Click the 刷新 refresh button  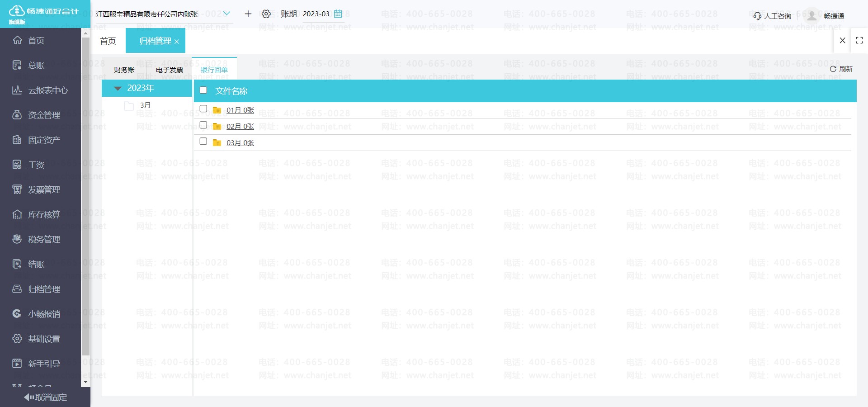(841, 69)
